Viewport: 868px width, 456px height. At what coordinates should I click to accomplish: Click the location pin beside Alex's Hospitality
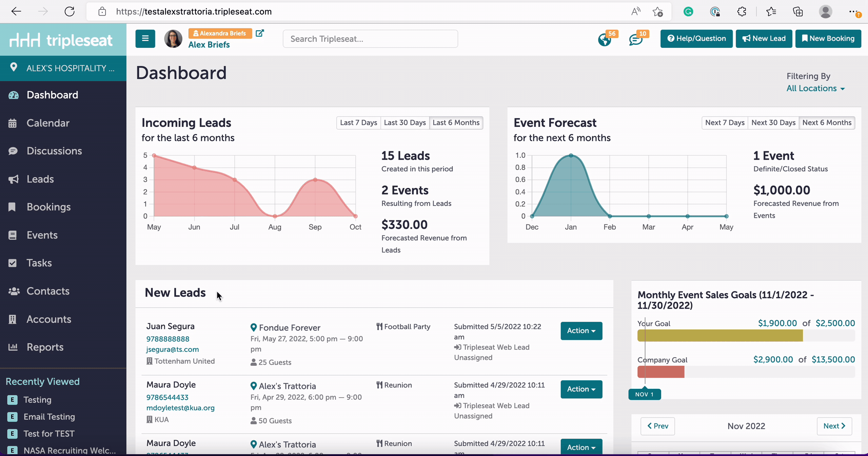pyautogui.click(x=14, y=67)
